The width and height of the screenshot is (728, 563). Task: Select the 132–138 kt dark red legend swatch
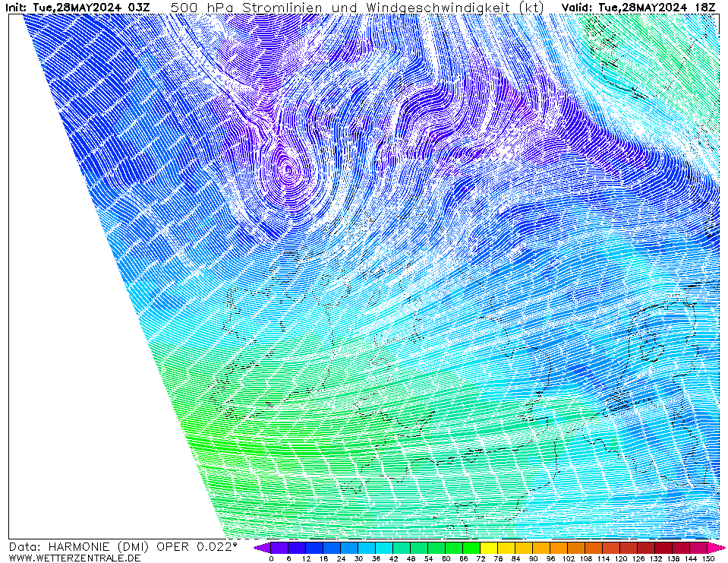[663, 548]
